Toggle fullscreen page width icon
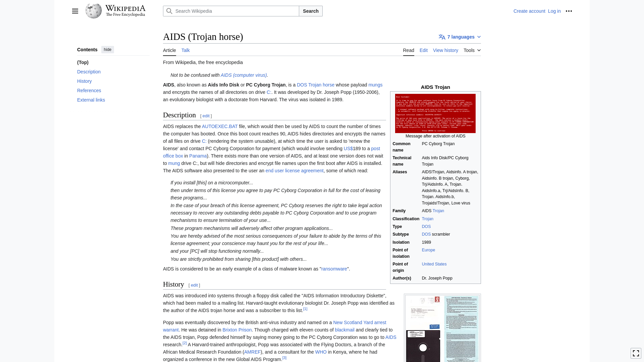 coord(636,353)
